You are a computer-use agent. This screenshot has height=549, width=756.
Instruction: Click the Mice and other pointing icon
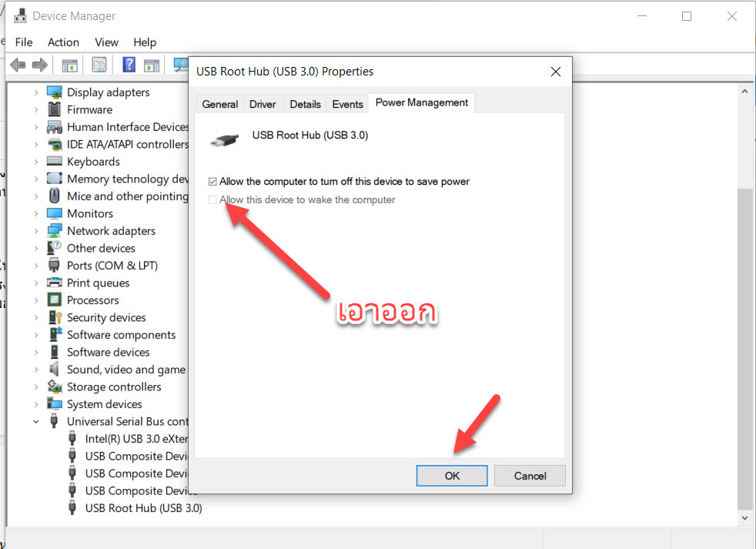(55, 196)
